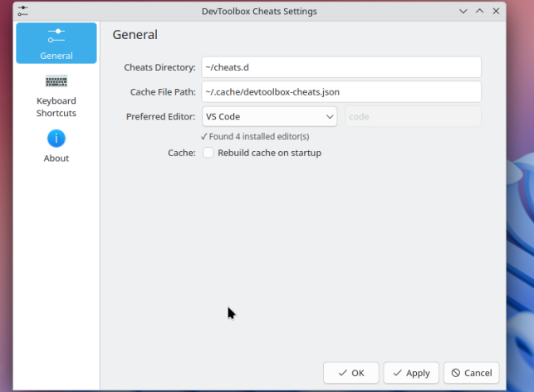Expand the Preferred Editor dropdown
The image size is (534, 392).
tap(269, 116)
